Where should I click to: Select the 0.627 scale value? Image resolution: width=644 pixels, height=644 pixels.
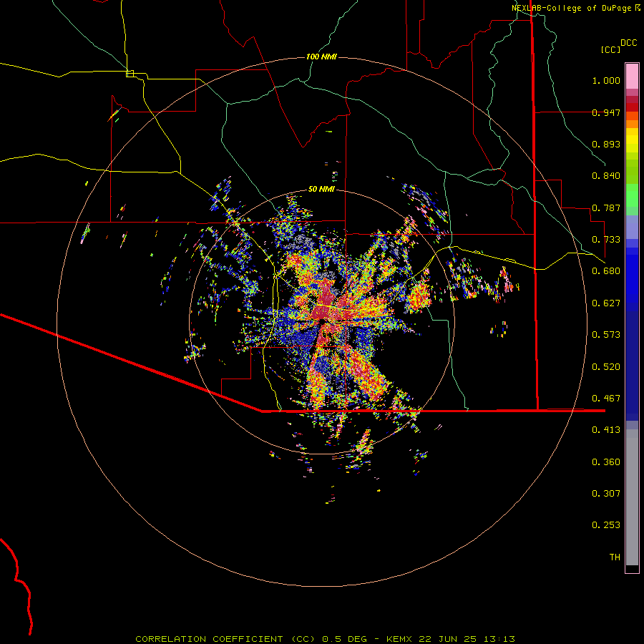click(x=606, y=303)
